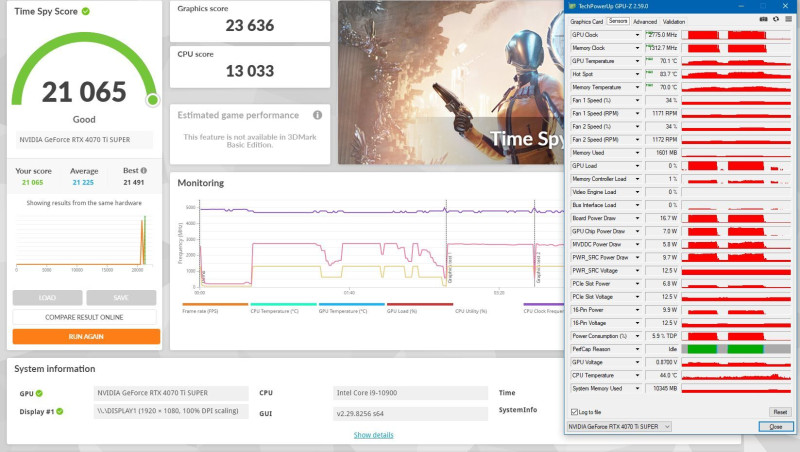Click the Best score 21 491

coord(134,182)
